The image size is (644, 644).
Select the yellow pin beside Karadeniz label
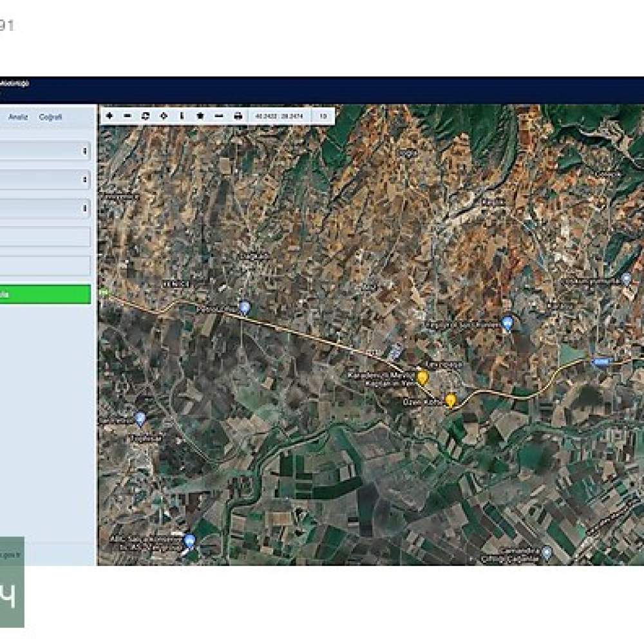click(422, 377)
